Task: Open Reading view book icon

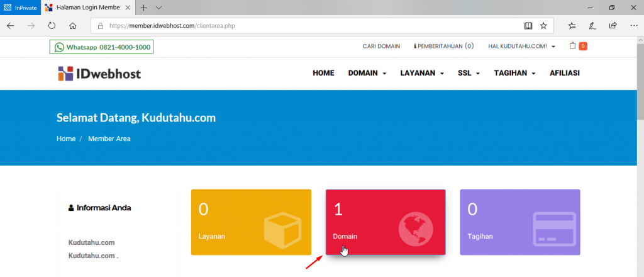Action: 528,26
